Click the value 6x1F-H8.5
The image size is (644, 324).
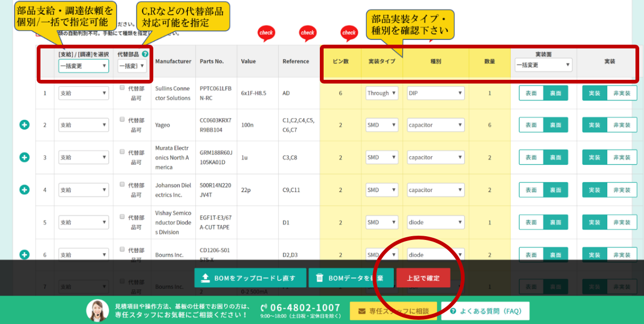253,93
